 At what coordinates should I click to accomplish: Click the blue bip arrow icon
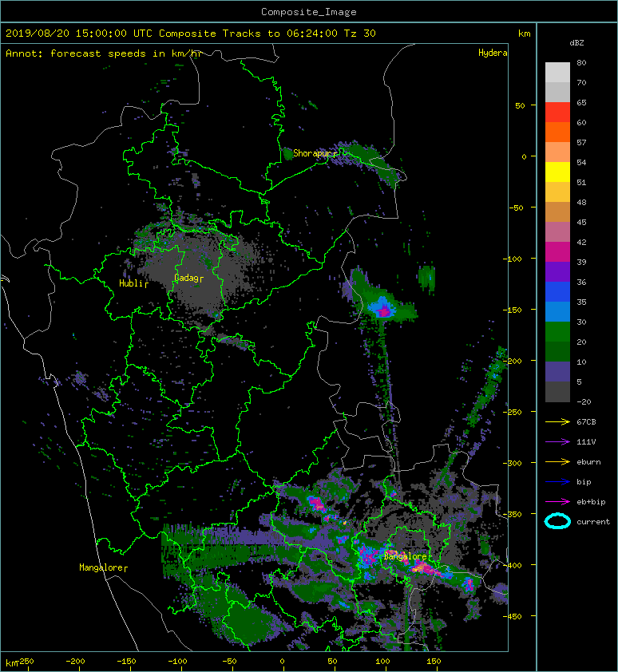click(x=557, y=482)
